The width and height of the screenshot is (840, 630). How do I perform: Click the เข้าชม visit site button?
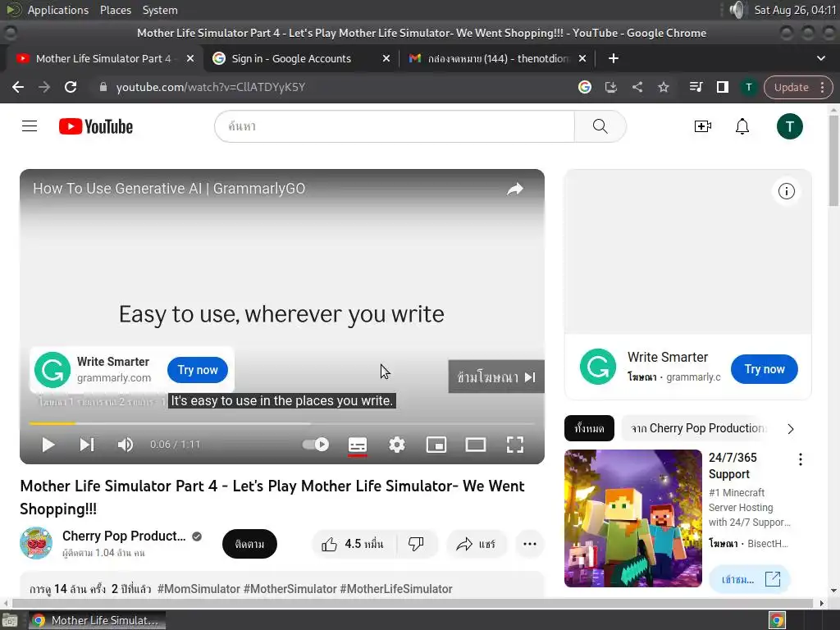click(x=749, y=579)
